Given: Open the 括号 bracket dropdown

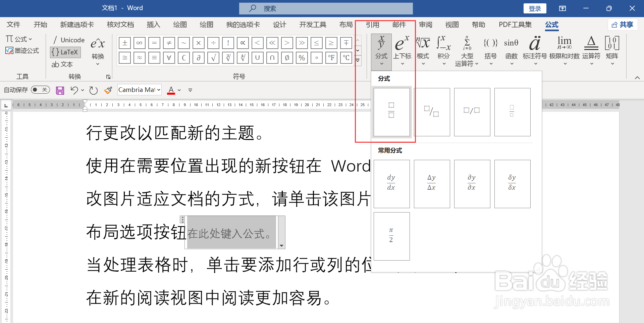Looking at the screenshot, I should pos(490,51).
